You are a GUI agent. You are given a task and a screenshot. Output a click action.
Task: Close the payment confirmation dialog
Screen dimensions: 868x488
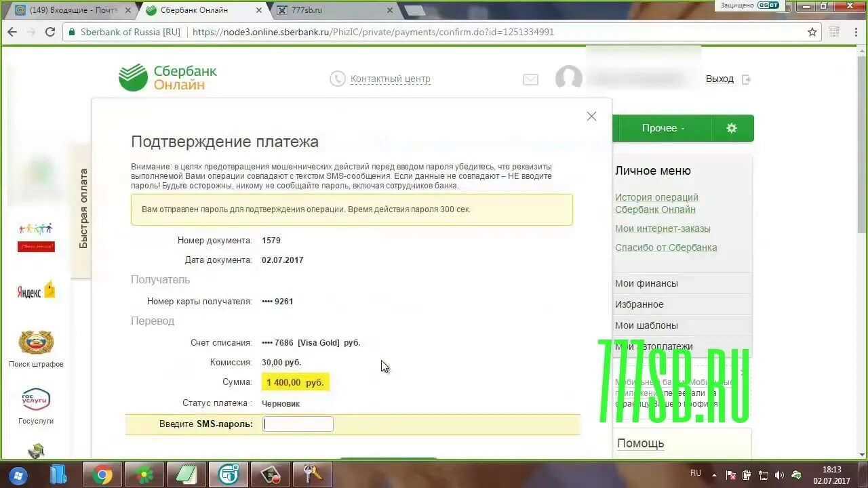point(591,117)
